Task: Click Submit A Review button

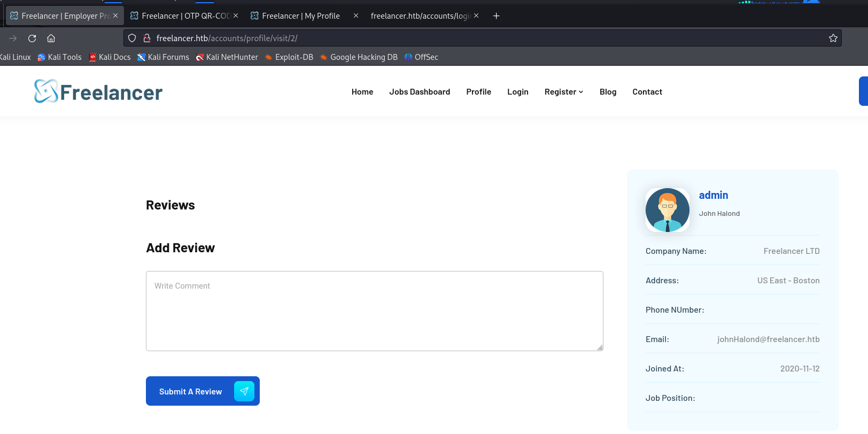Action: (x=203, y=391)
